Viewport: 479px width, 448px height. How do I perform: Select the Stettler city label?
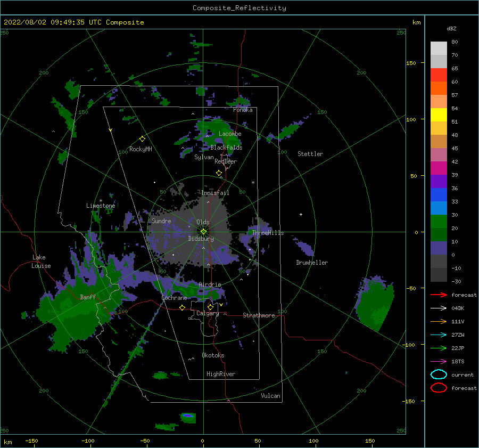point(310,154)
